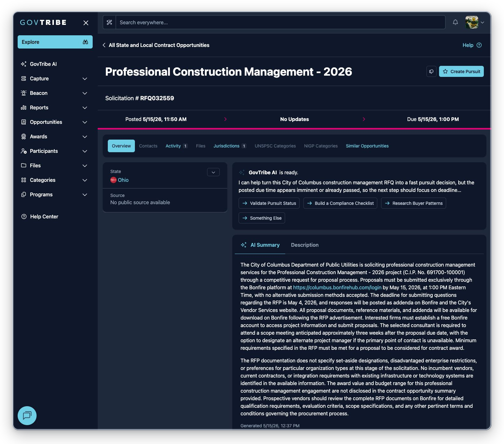Viewport: 504px width, 444px height.
Task: Expand the Categories menu chevron
Action: click(x=85, y=180)
